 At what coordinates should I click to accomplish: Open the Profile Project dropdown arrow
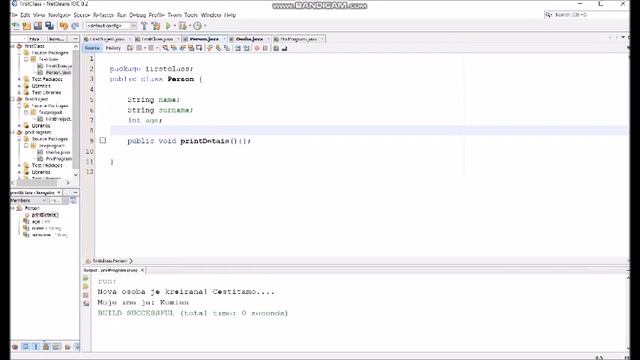point(205,26)
